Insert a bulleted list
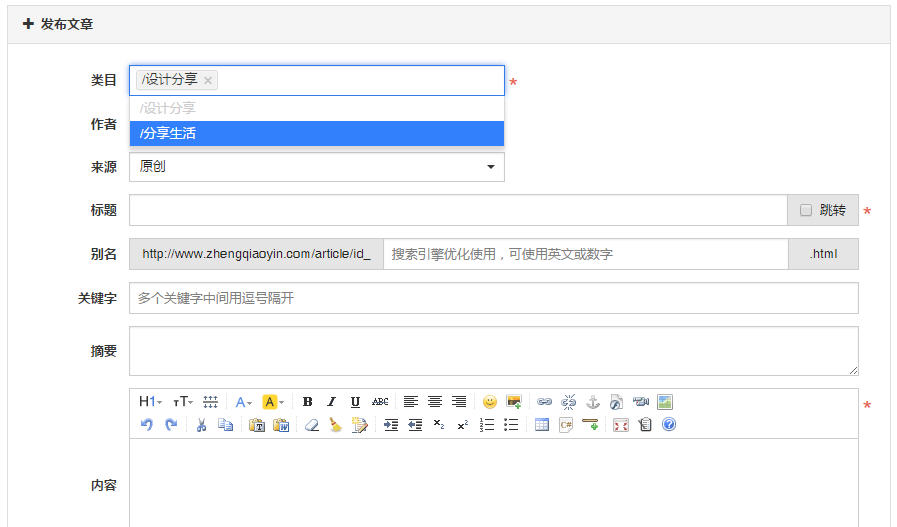The width and height of the screenshot is (897, 527). click(511, 425)
